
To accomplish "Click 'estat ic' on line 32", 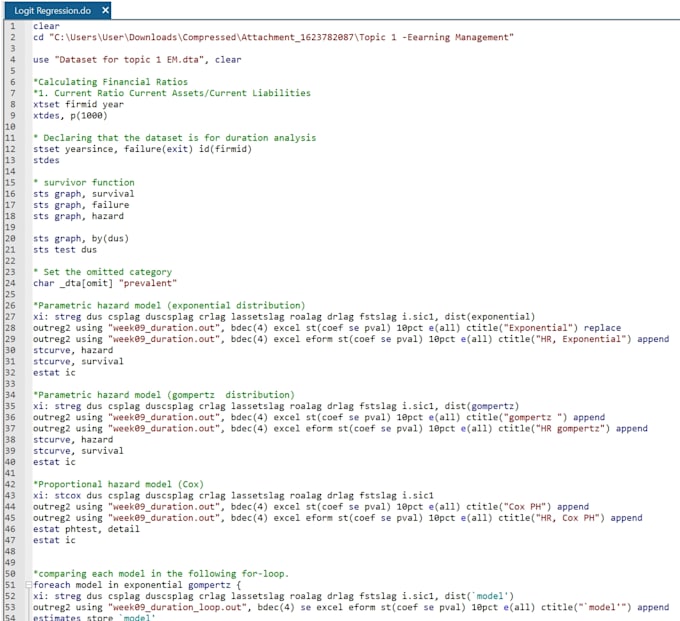I will [54, 373].
